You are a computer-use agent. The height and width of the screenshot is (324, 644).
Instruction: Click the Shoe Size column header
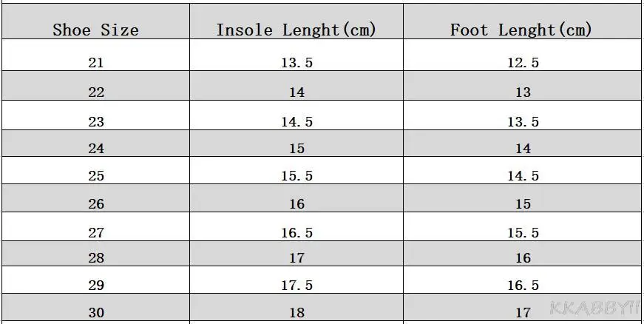click(x=95, y=30)
